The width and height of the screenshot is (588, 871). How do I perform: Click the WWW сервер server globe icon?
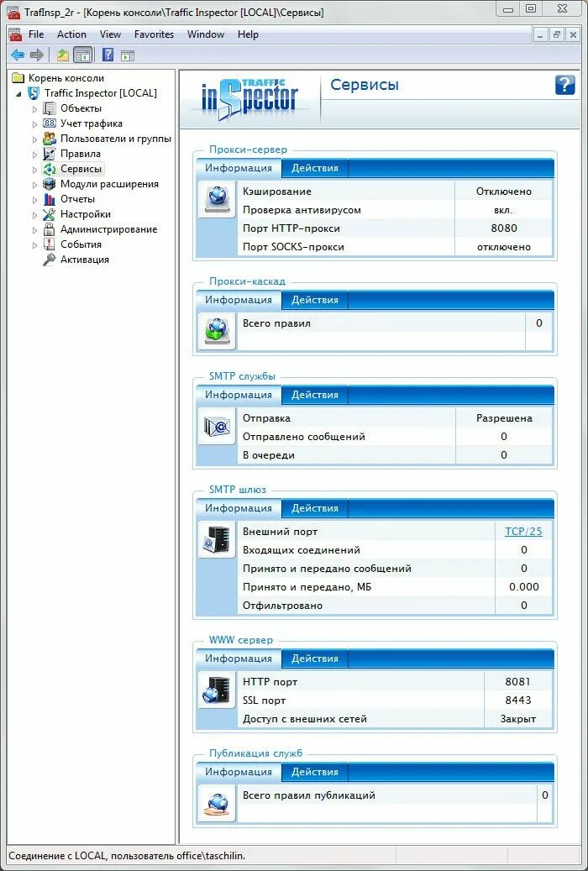(x=217, y=690)
